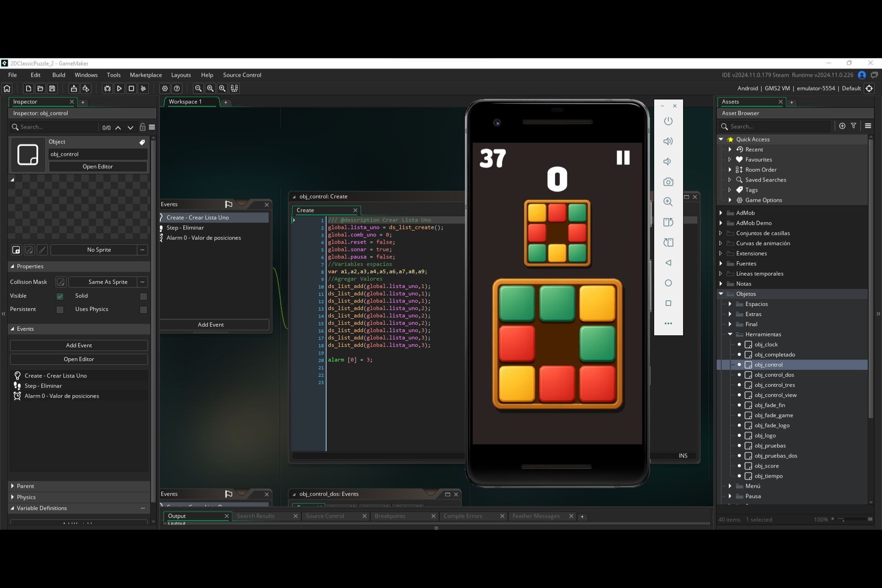Image resolution: width=882 pixels, height=588 pixels.
Task: Click Add Event in the Events window
Action: coord(211,325)
